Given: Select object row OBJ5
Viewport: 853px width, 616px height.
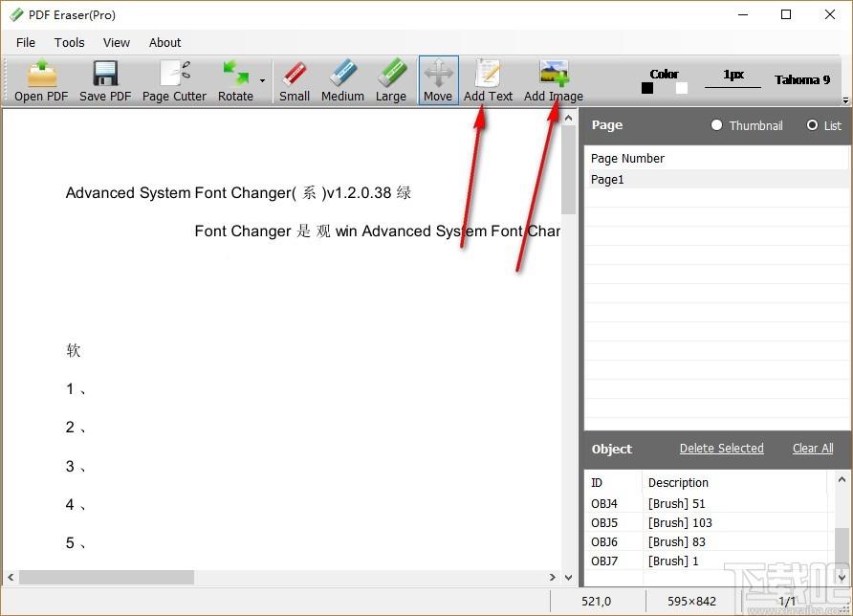Looking at the screenshot, I should coord(708,523).
